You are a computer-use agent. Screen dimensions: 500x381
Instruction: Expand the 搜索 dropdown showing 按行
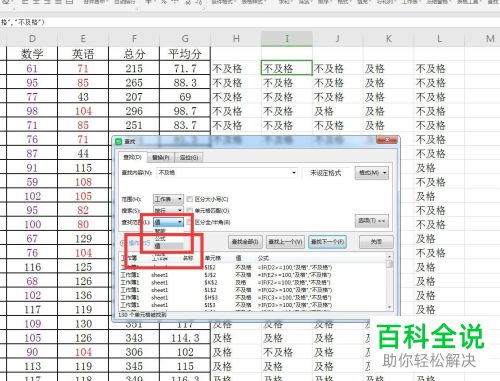168,211
